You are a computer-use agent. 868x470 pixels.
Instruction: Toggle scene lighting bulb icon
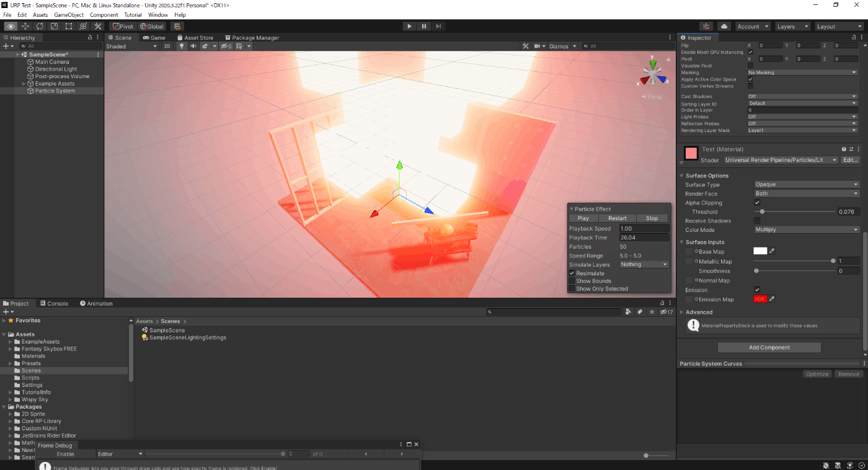(182, 47)
